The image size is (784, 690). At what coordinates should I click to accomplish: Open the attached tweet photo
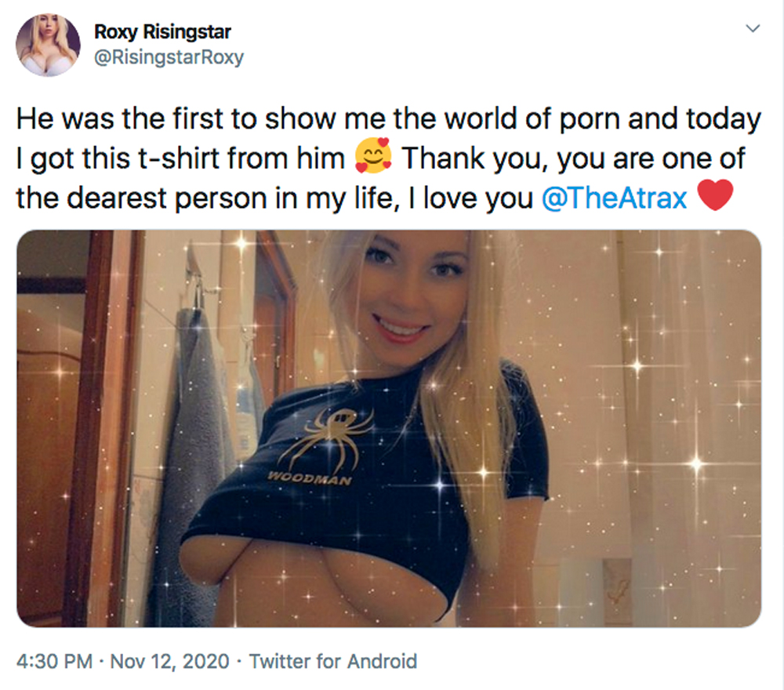pyautogui.click(x=389, y=428)
